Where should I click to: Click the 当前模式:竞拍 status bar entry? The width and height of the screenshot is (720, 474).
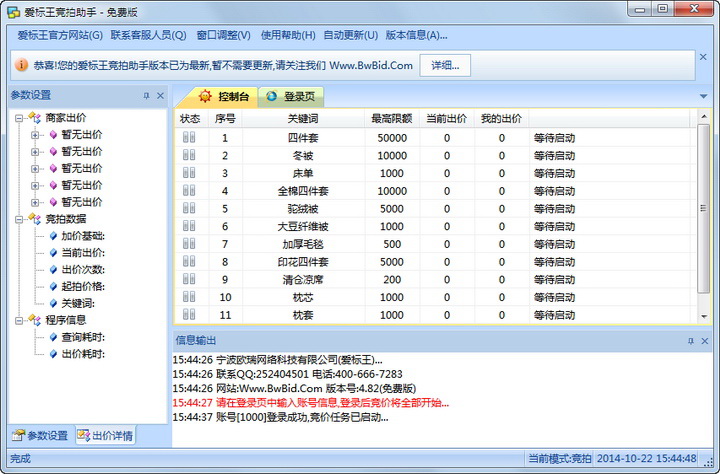point(559,458)
